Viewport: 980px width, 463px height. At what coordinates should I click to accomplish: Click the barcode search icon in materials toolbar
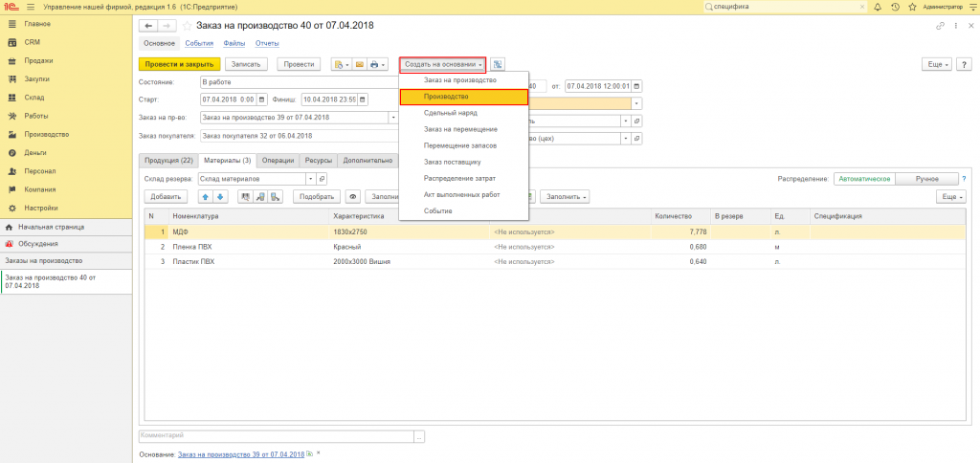(246, 196)
